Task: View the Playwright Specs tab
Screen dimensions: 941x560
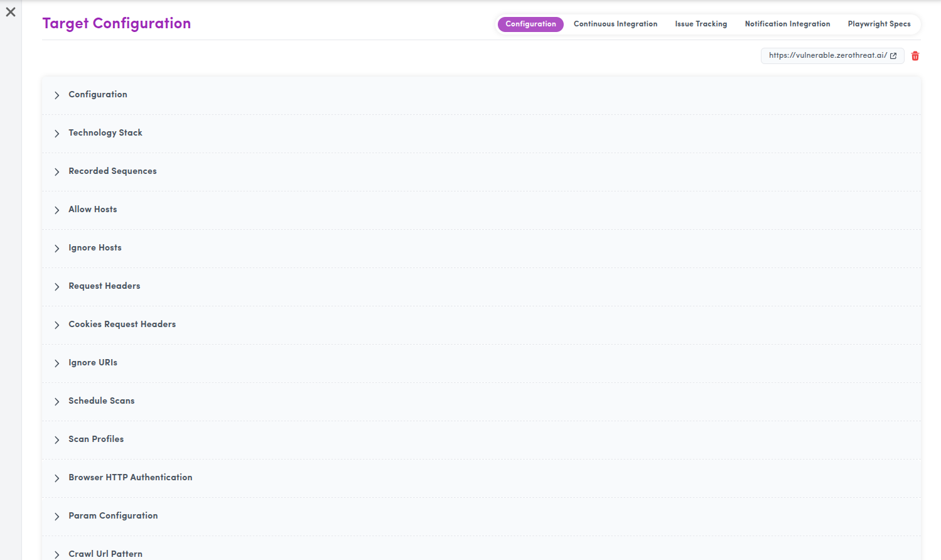Action: (x=879, y=24)
